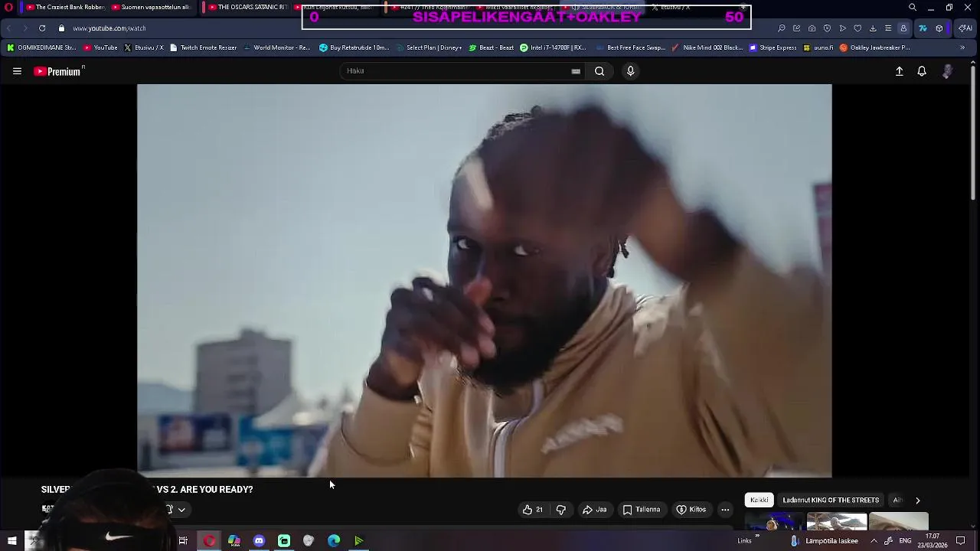Screen dimensions: 980x551
Task: Expand subscription notification dropdown chevron
Action: coord(181,510)
